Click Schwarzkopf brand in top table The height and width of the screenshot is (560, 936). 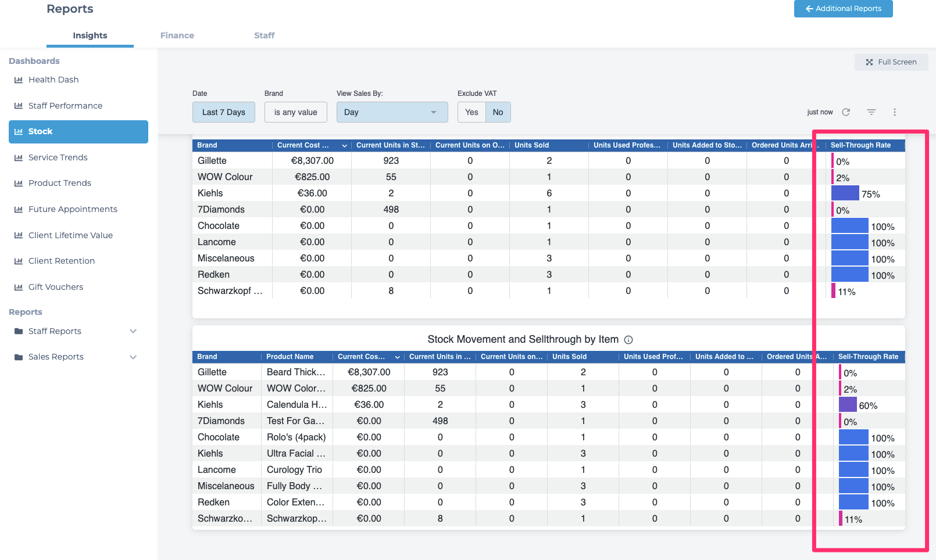(230, 291)
